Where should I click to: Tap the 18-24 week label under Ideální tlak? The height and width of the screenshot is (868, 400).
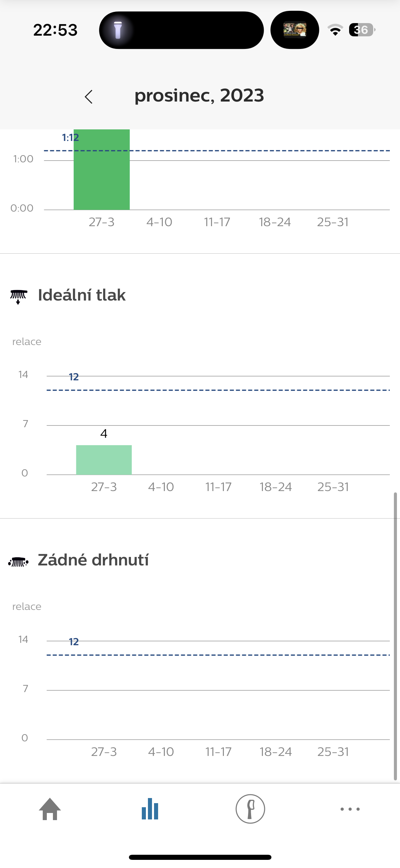point(275,487)
